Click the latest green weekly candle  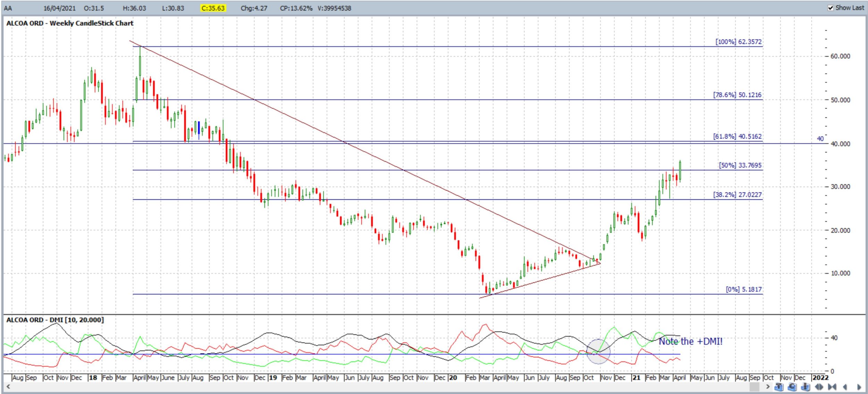[x=680, y=171]
